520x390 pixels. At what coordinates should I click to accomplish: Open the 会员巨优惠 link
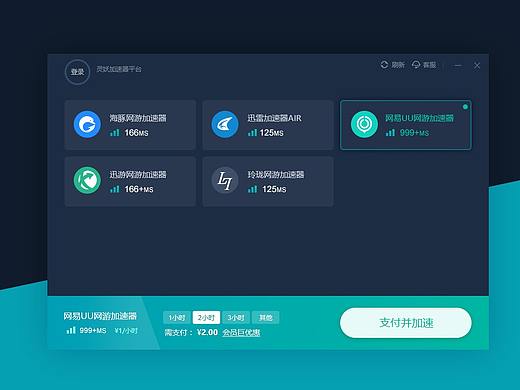click(x=241, y=332)
